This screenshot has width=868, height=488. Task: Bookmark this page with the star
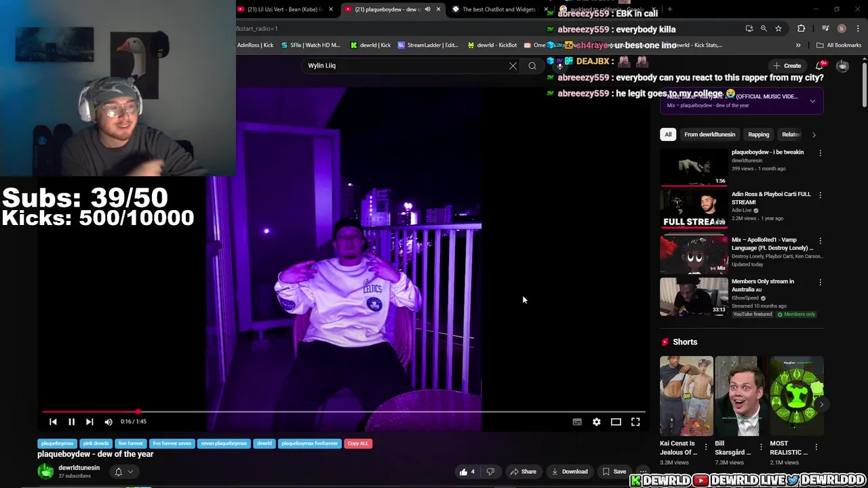coord(778,28)
